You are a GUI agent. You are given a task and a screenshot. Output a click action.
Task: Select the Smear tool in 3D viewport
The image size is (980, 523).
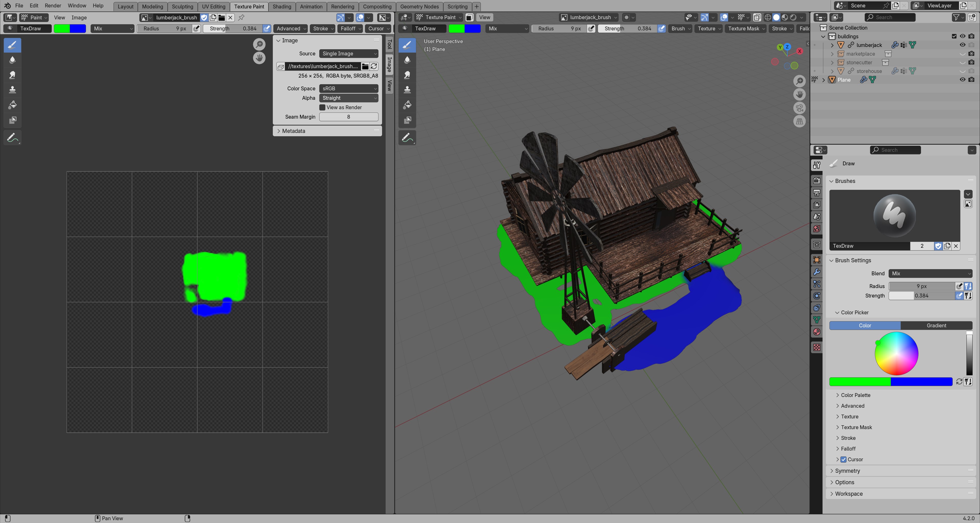[407, 74]
